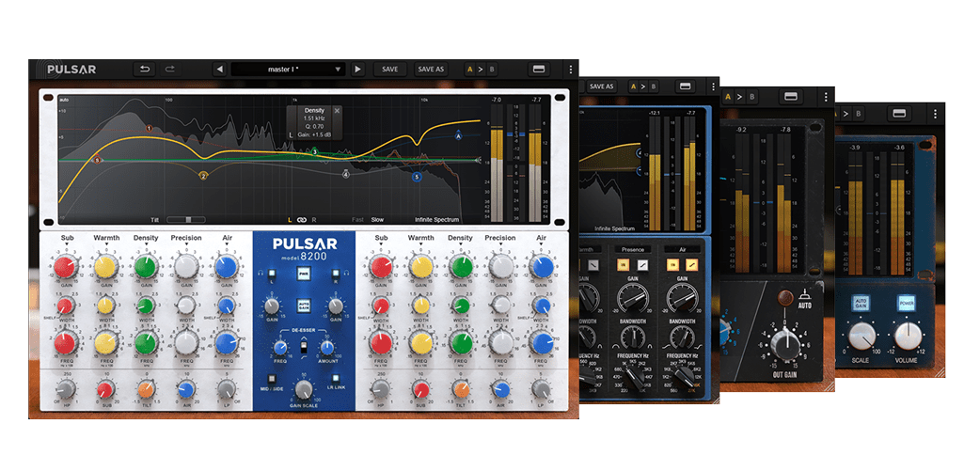This screenshot has height=471, width=980.
Task: Select state A in Pulsar 8200 toolbar
Action: pos(469,70)
